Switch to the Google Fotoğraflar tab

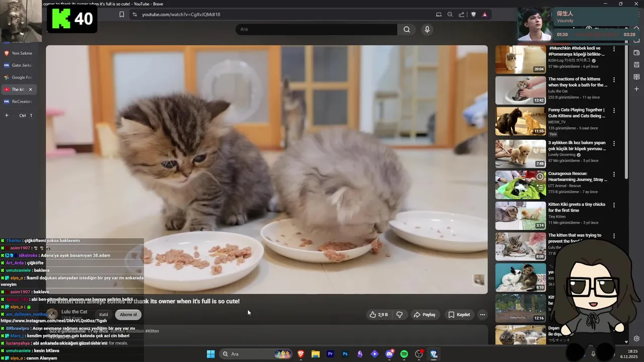coord(18,77)
